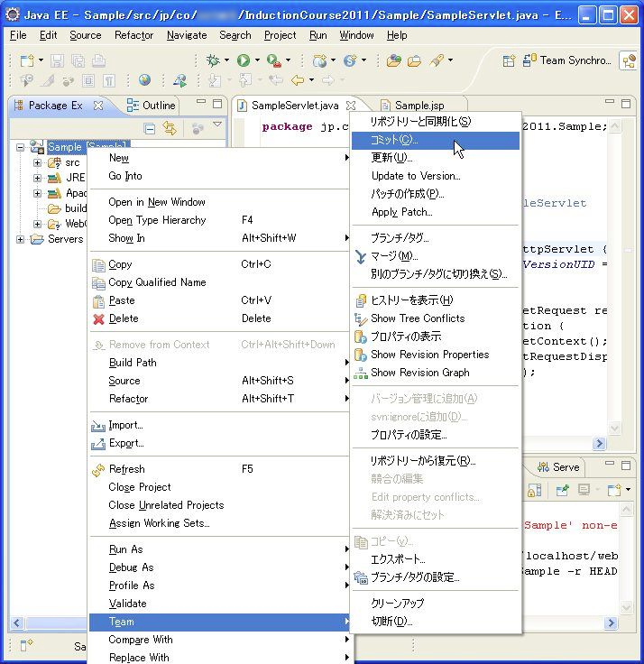Select Refresh in context menu

click(x=220, y=469)
